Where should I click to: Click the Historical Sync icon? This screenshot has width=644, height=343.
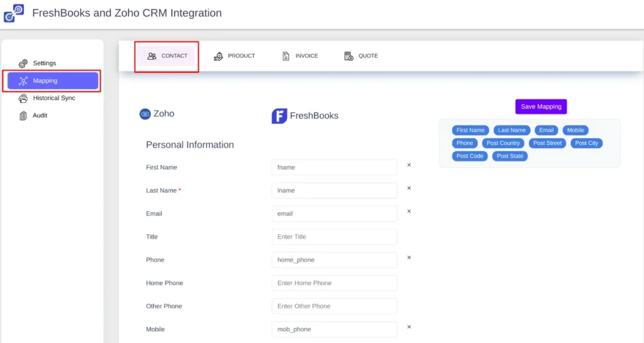[x=23, y=98]
